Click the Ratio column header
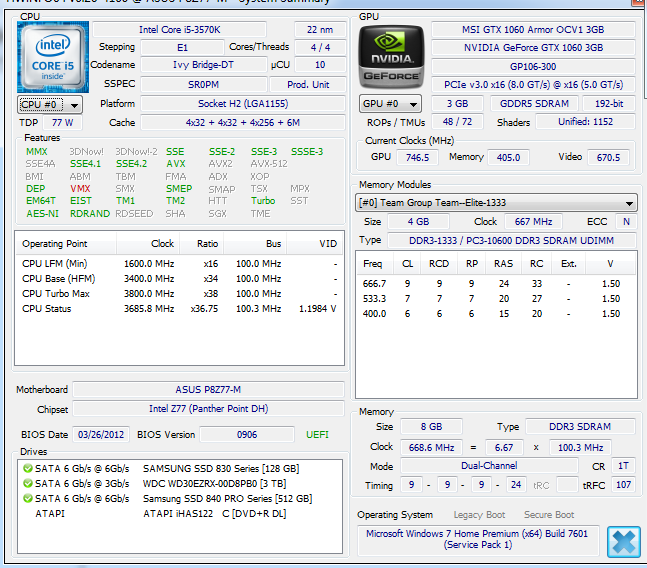 (201, 244)
